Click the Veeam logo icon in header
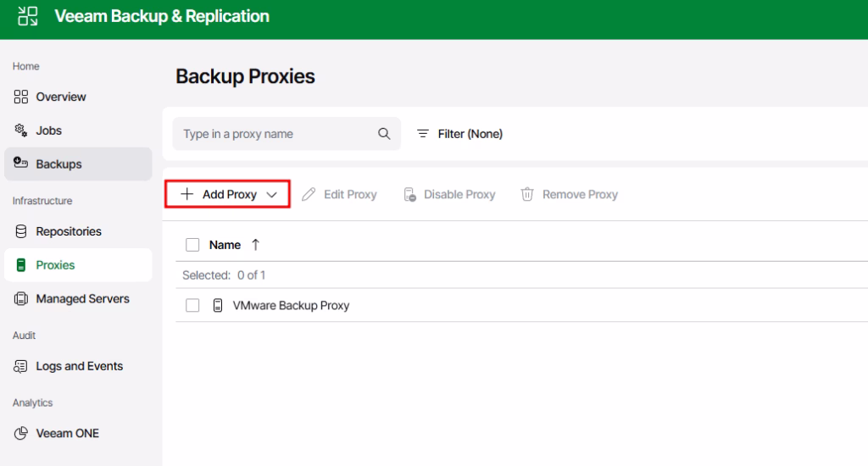868x466 pixels. (28, 16)
